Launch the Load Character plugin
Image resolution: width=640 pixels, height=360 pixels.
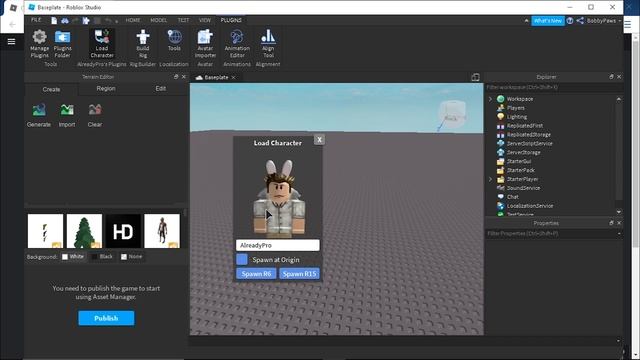point(102,44)
